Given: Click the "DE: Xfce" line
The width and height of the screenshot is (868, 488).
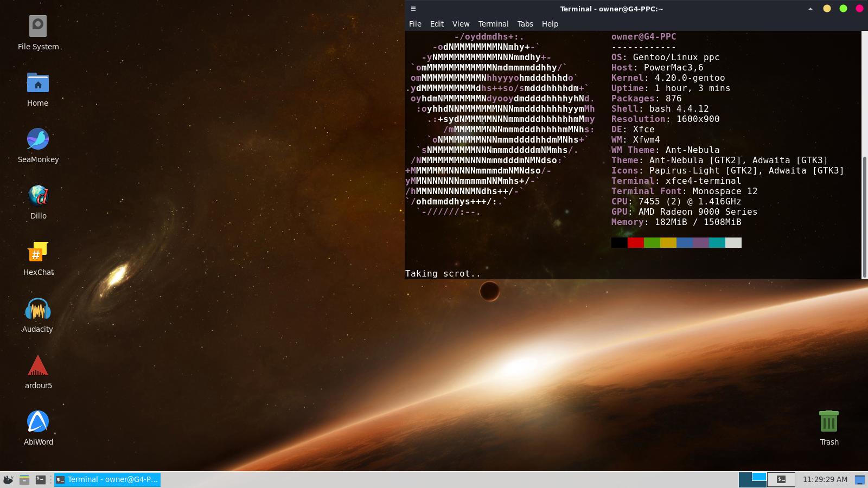Looking at the screenshot, I should tap(633, 130).
